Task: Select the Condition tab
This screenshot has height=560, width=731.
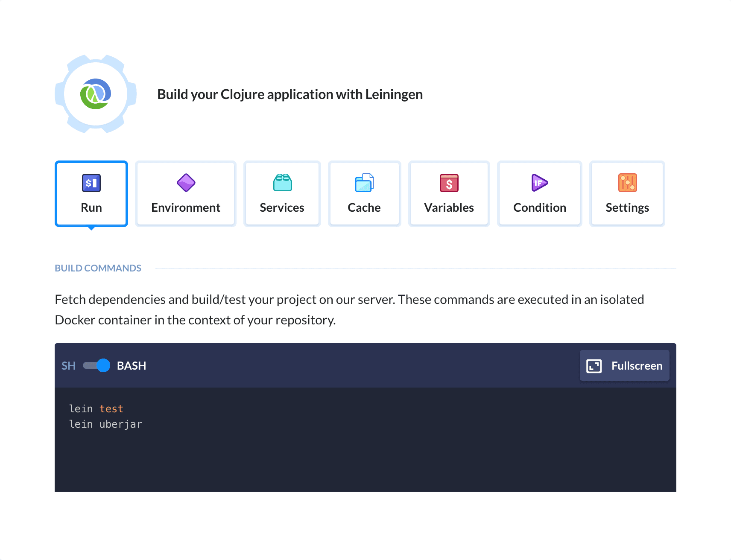Action: pyautogui.click(x=539, y=193)
